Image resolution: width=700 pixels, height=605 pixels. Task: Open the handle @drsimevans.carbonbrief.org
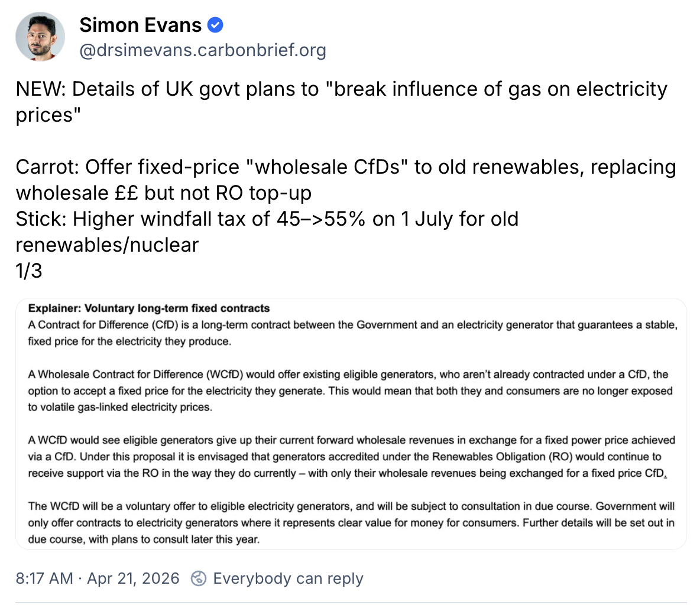pyautogui.click(x=202, y=50)
